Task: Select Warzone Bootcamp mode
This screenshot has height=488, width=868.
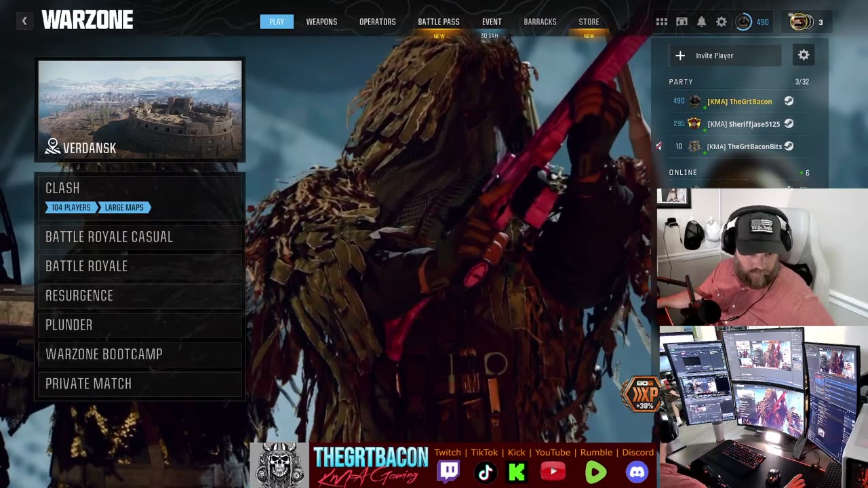Action: pos(140,354)
